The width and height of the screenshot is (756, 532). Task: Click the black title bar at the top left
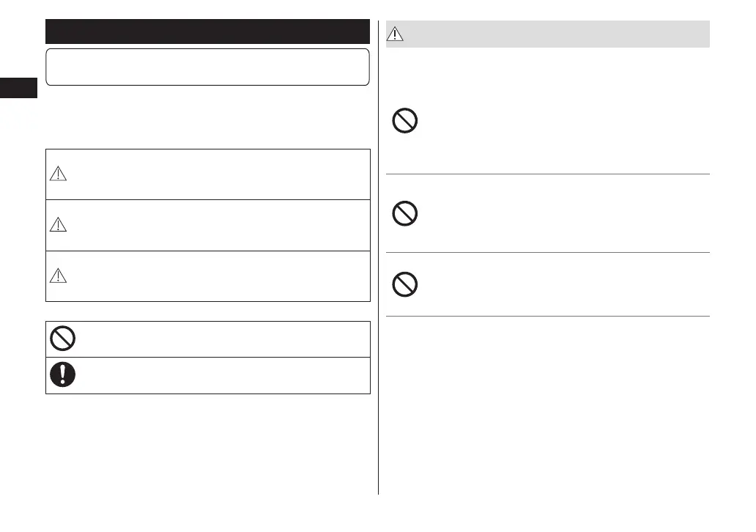207,32
